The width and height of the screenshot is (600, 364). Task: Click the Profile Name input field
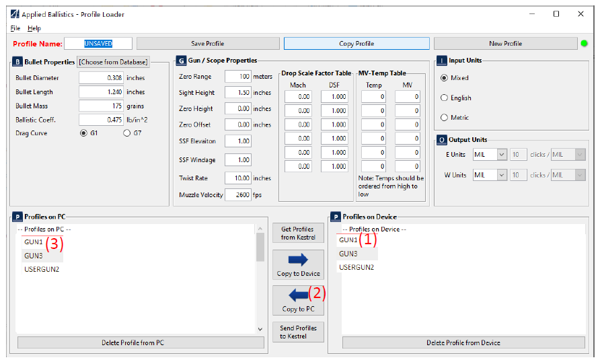(x=98, y=44)
